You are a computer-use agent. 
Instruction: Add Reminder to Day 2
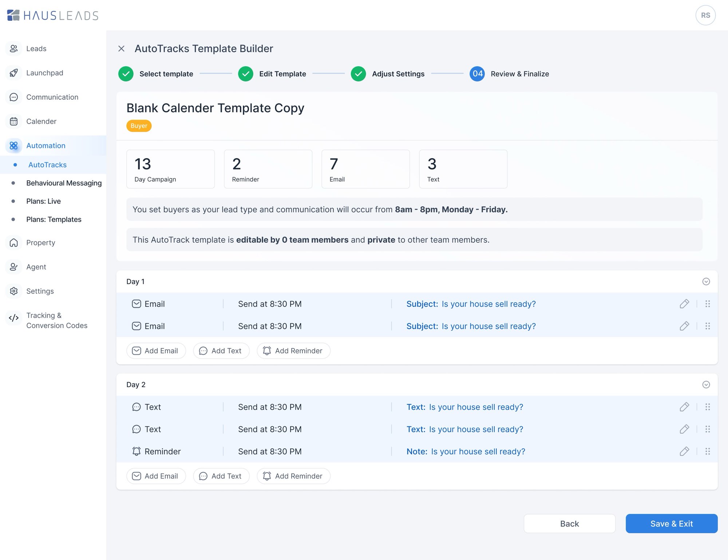(293, 476)
